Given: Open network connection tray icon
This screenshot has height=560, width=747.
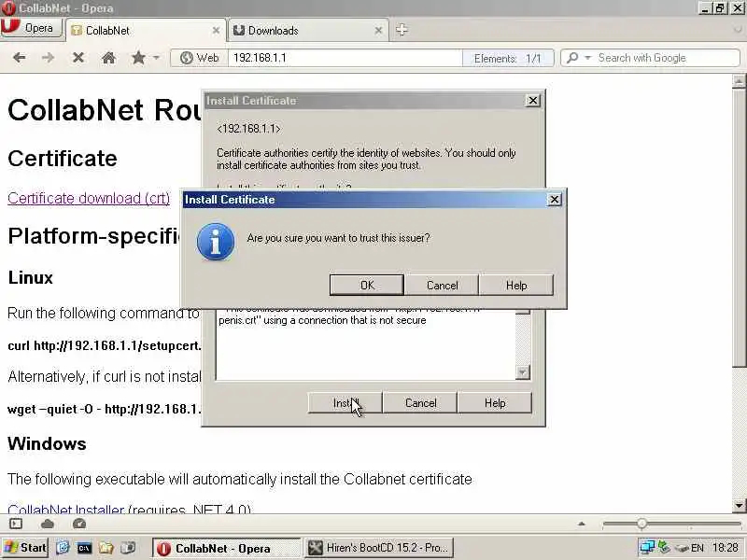Looking at the screenshot, I should pyautogui.click(x=647, y=547).
